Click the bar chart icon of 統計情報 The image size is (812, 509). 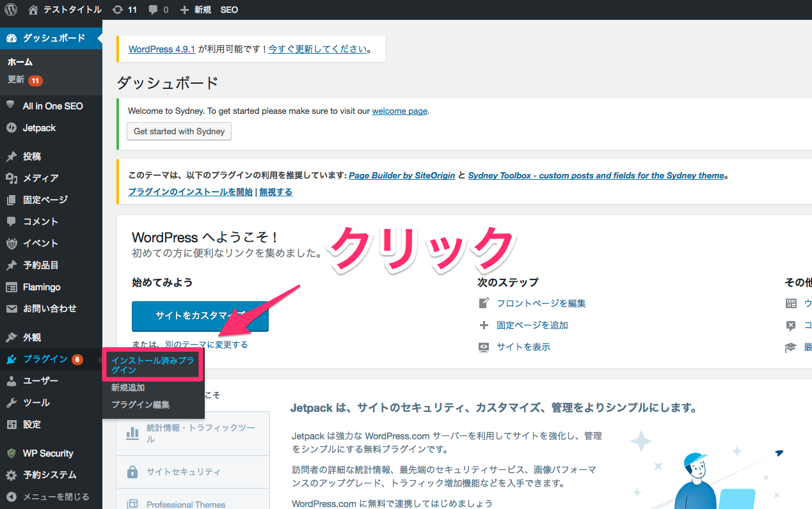click(132, 434)
